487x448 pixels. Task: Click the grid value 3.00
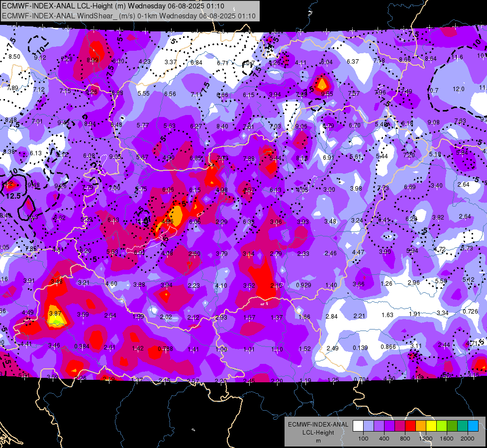tap(329, 189)
